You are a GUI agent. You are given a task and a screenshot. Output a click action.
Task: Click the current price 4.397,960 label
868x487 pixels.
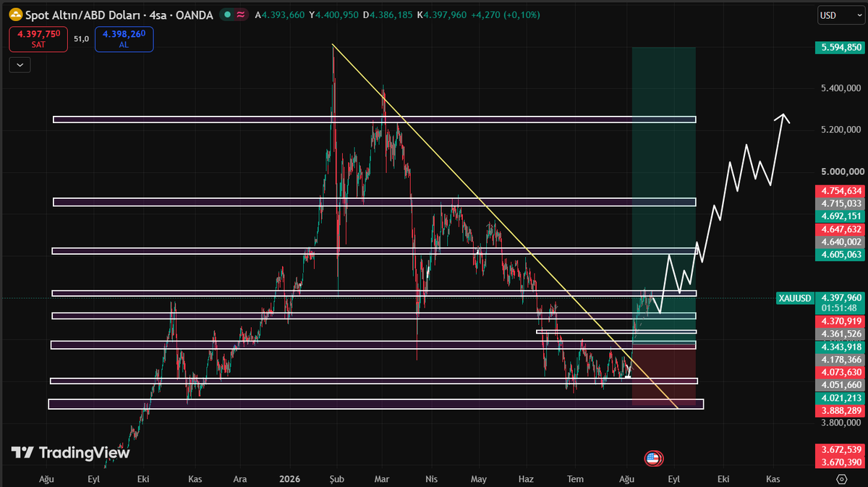click(840, 297)
